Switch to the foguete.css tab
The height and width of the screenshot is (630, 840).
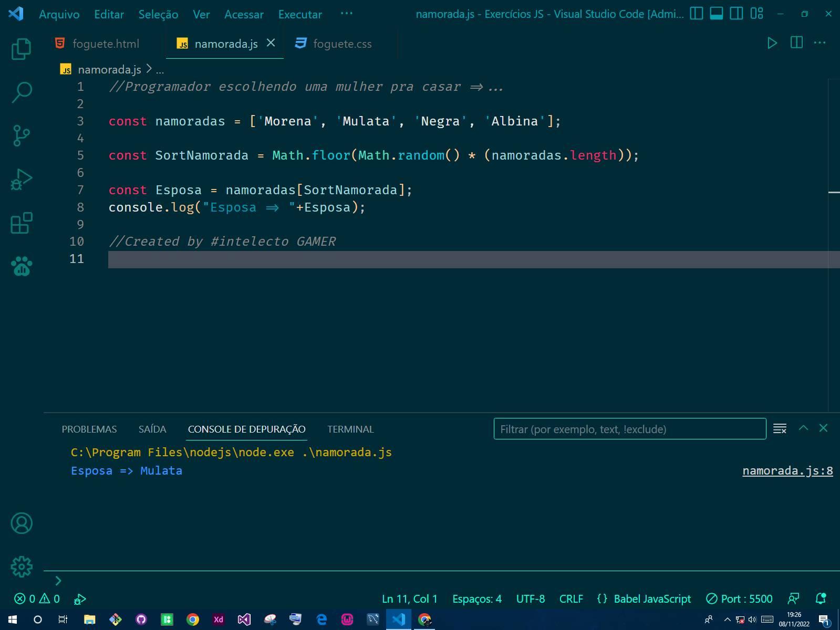342,44
